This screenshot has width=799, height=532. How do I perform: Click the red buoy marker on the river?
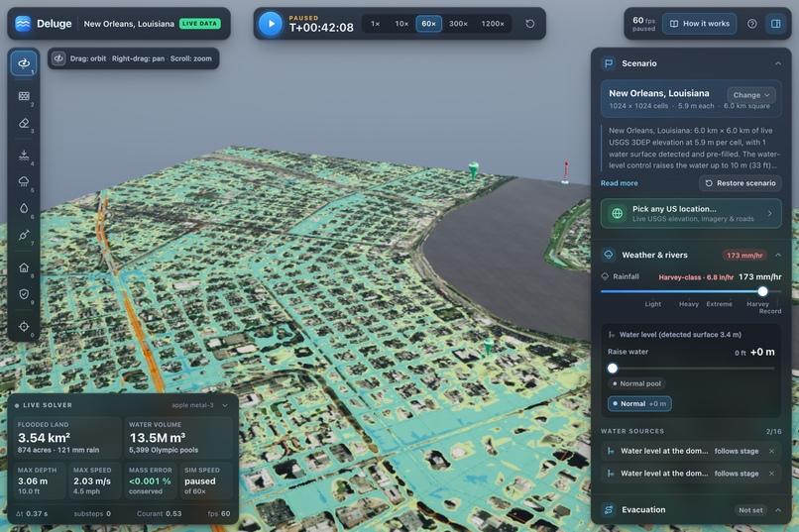point(565,172)
